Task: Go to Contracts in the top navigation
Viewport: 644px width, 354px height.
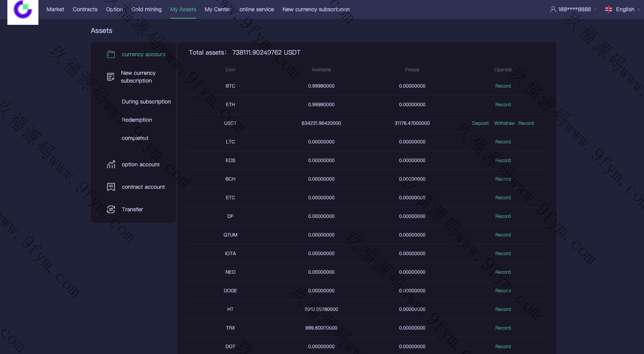Action: [x=85, y=9]
